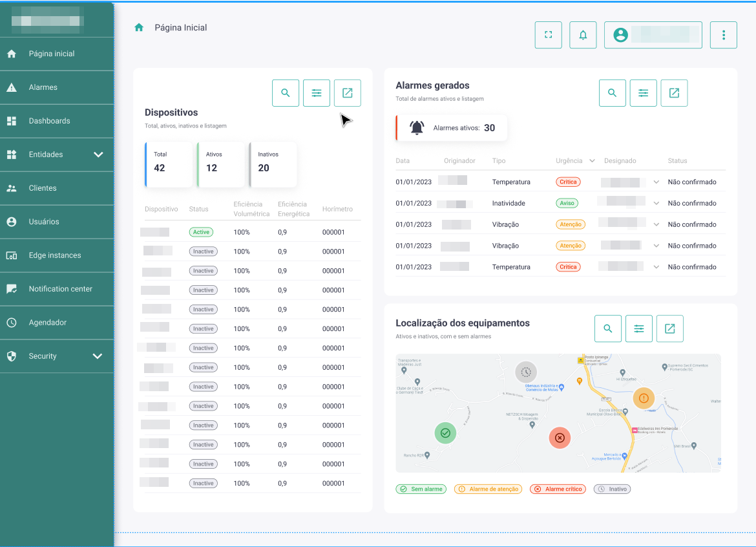Screen dimensions: 756x547
Task: Open the Urgência column sort dropdown
Action: (593, 160)
